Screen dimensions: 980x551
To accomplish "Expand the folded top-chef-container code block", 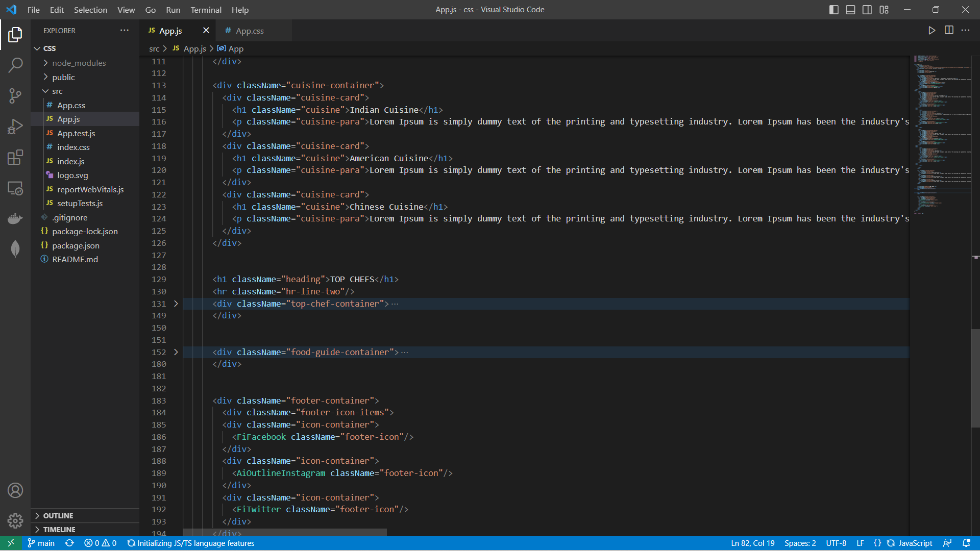I will (x=176, y=304).
